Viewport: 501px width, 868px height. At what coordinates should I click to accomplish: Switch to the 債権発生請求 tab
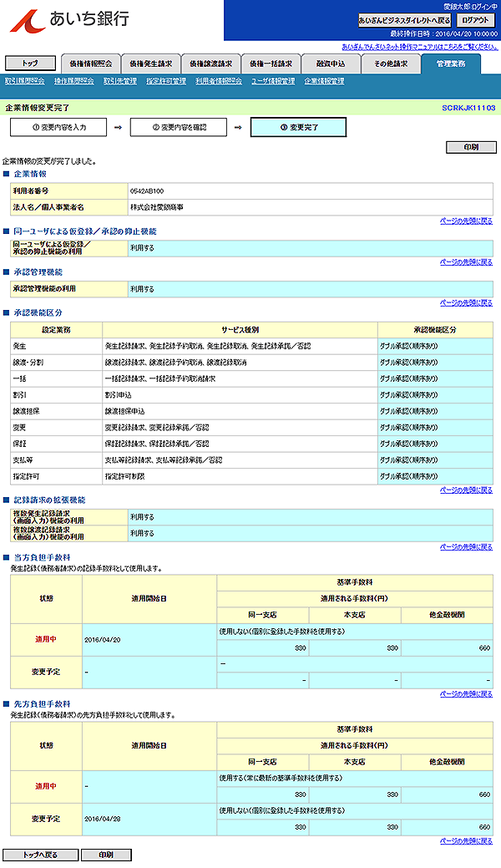pyautogui.click(x=150, y=63)
